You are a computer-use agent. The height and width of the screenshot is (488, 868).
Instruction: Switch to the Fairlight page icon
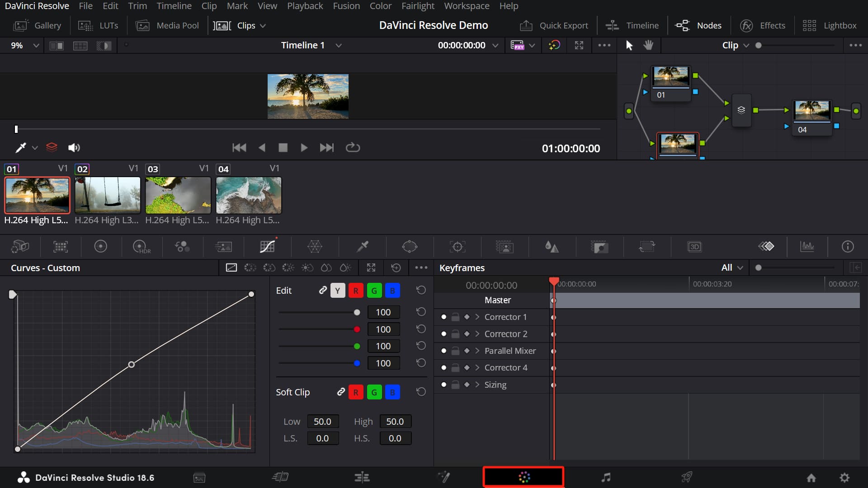[x=606, y=477]
